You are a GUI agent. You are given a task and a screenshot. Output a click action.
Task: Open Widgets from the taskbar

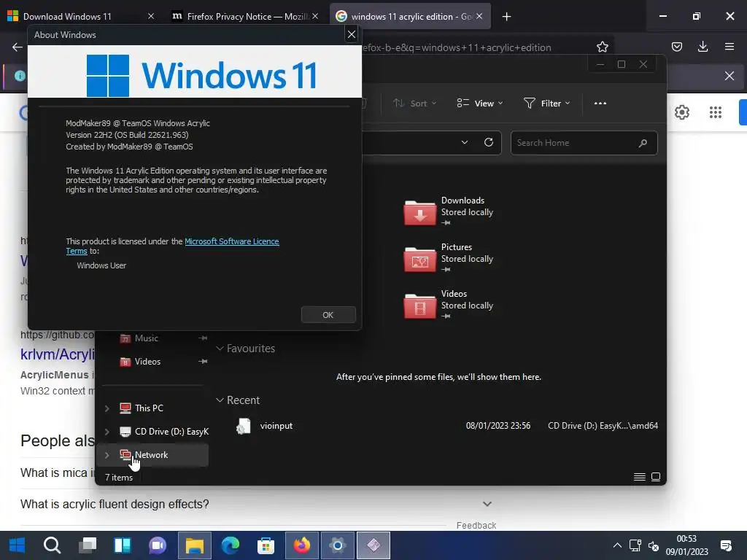click(x=123, y=545)
